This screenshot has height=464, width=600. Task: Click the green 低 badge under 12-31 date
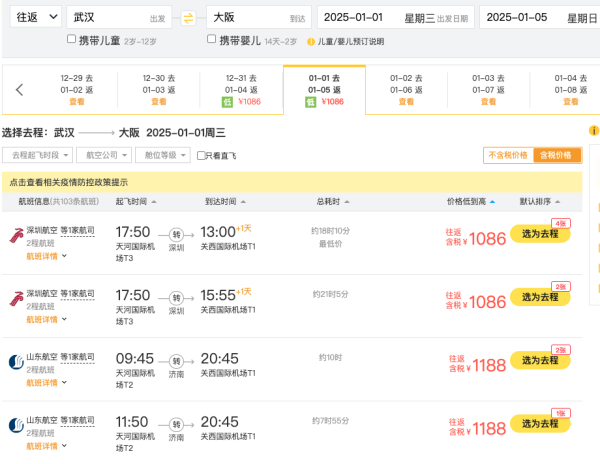coord(227,102)
